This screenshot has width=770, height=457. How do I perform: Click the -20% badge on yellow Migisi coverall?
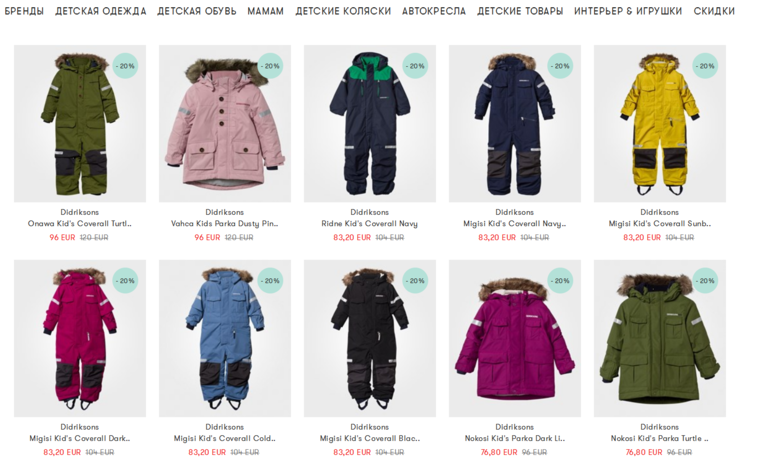coord(705,66)
